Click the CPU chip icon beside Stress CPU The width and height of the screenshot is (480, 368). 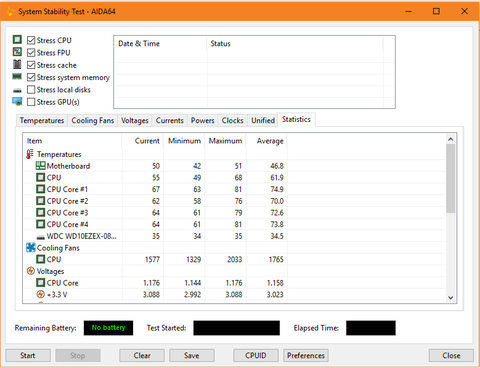(17, 40)
